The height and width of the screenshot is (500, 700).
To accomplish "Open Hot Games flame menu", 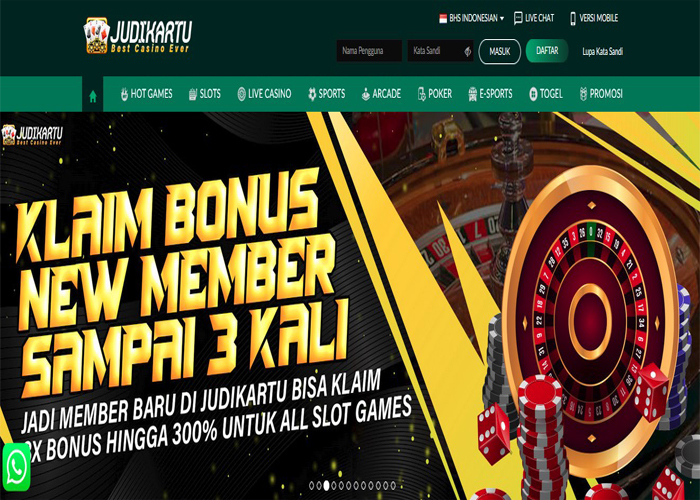I will pyautogui.click(x=146, y=94).
